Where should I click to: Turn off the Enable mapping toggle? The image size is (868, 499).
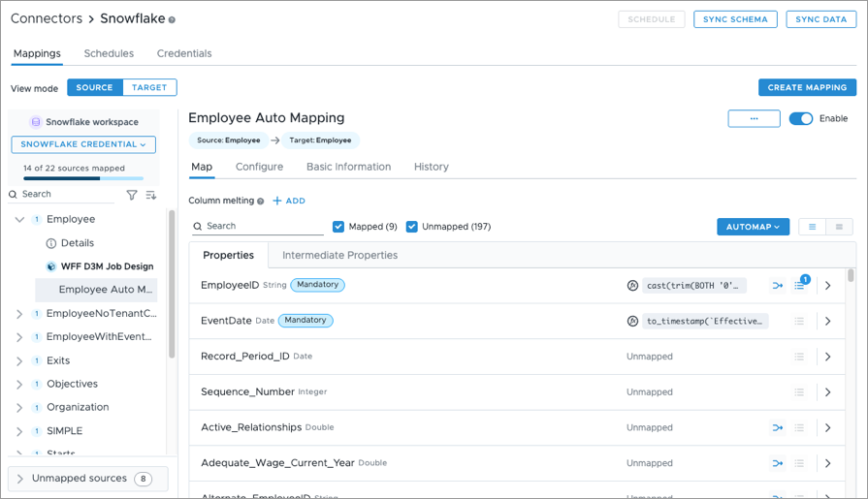coord(800,118)
